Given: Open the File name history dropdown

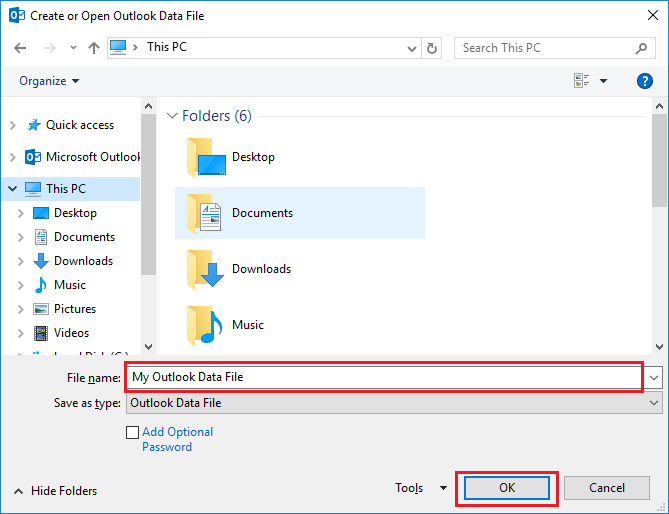Looking at the screenshot, I should [654, 377].
